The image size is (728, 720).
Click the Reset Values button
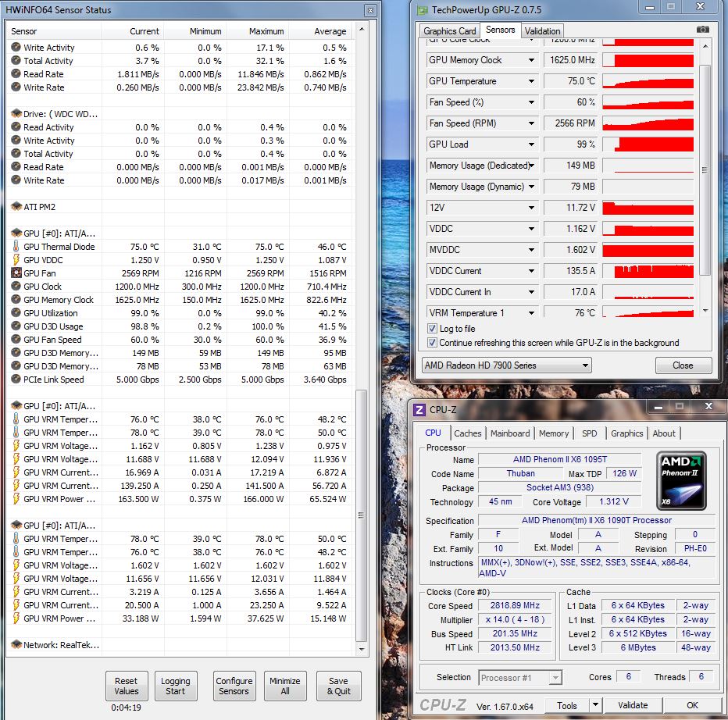(x=127, y=686)
